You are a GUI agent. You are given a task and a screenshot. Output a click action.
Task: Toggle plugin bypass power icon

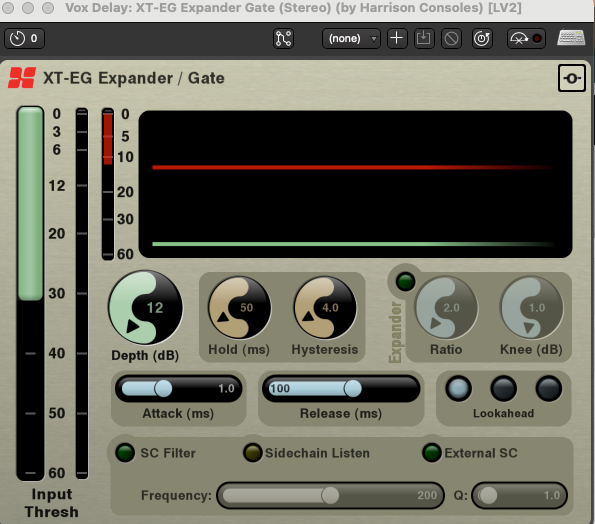point(482,38)
